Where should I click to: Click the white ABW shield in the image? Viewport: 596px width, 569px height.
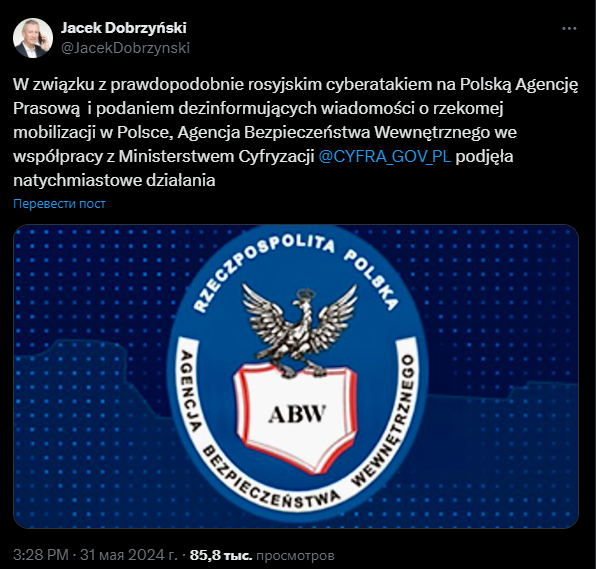point(295,417)
